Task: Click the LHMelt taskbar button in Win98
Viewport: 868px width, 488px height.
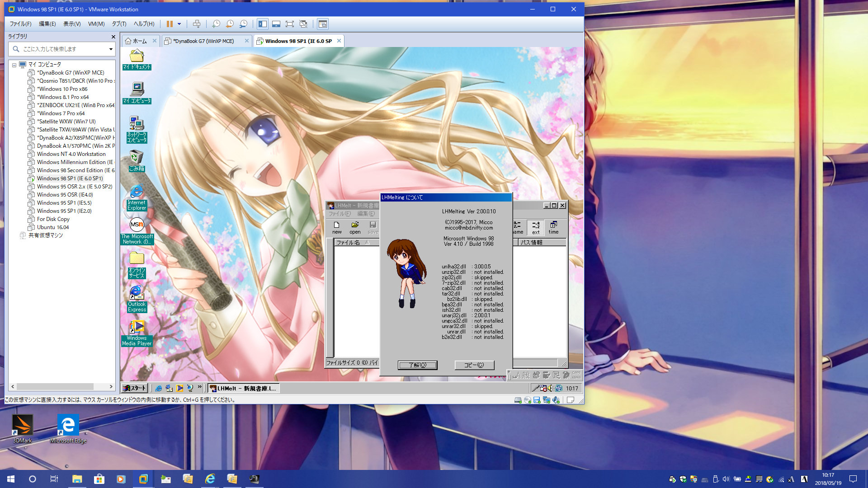Action: 243,388
